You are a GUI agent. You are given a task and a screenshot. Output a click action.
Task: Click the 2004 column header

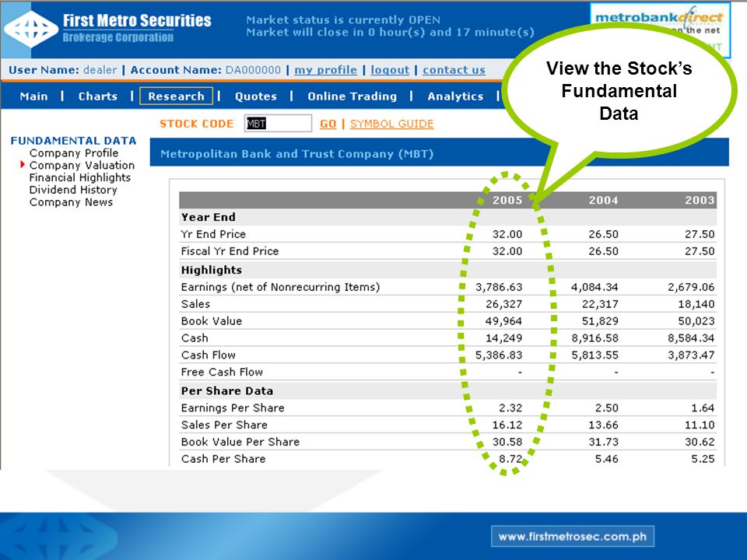click(x=603, y=200)
